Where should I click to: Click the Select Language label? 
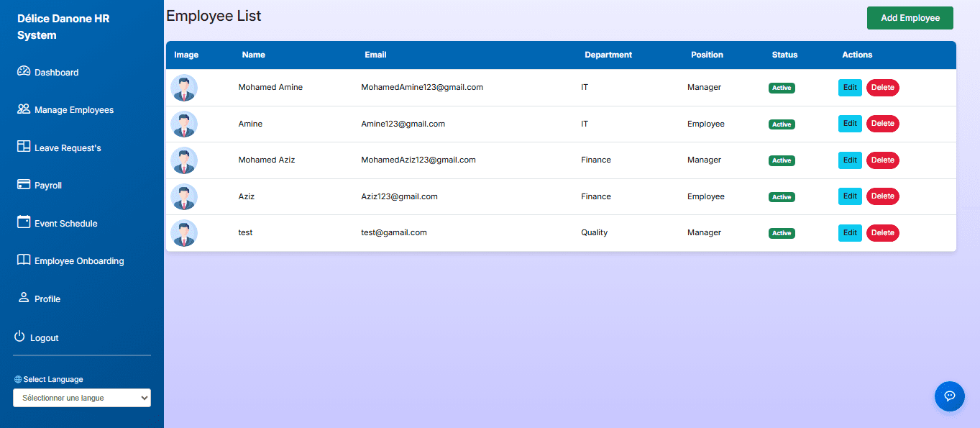pos(53,380)
